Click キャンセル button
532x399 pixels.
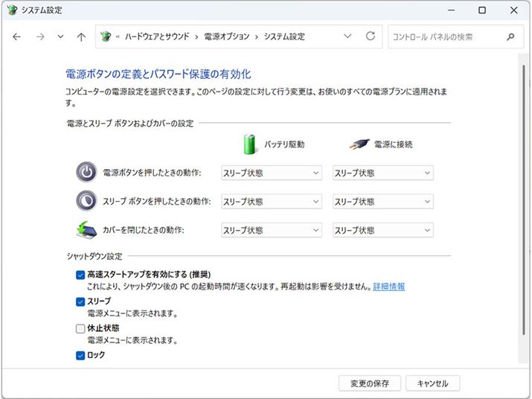(432, 383)
